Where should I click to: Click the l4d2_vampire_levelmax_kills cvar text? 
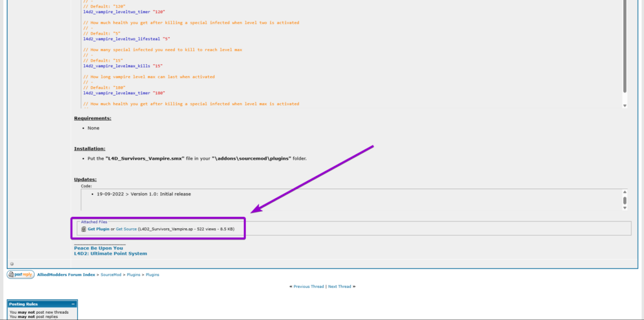116,66
